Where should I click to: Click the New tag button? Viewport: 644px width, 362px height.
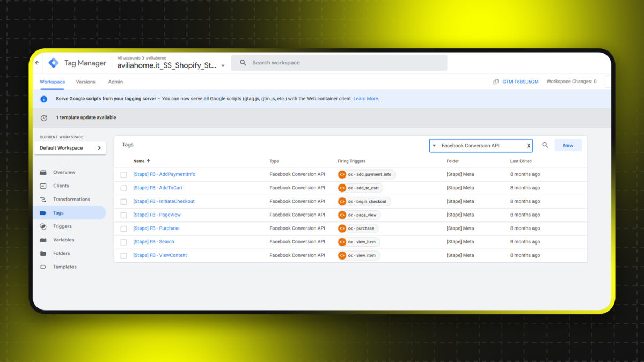[x=568, y=145]
